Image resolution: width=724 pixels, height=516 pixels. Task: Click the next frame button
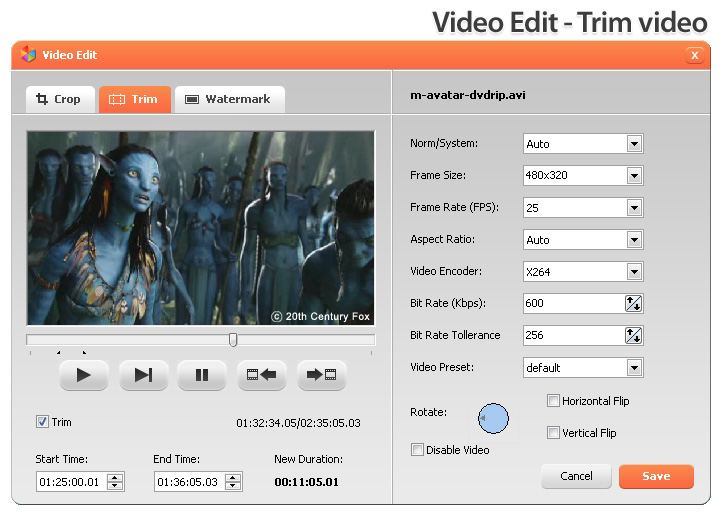[143, 375]
